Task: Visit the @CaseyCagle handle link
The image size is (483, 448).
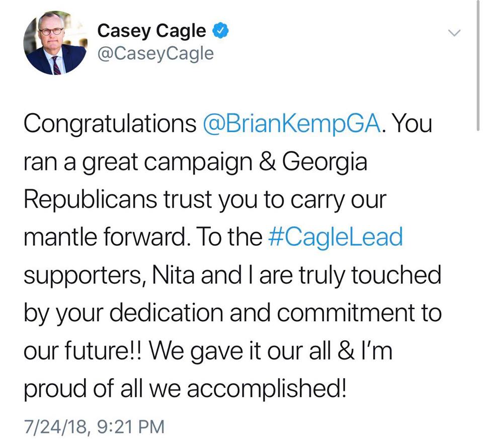Action: (155, 54)
